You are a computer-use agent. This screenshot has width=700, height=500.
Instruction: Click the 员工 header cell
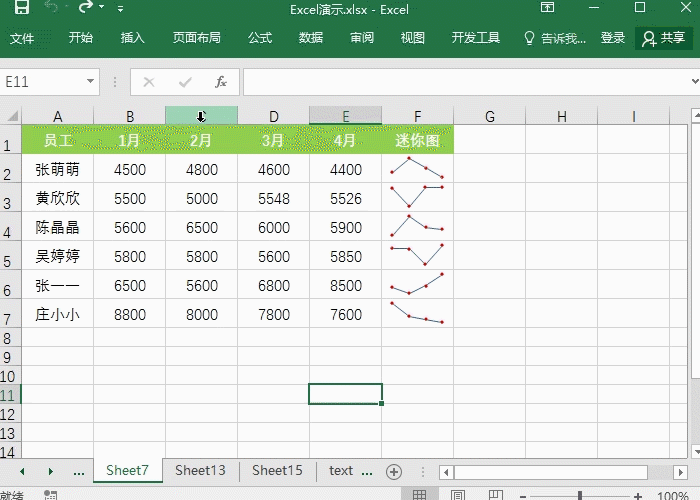(58, 140)
